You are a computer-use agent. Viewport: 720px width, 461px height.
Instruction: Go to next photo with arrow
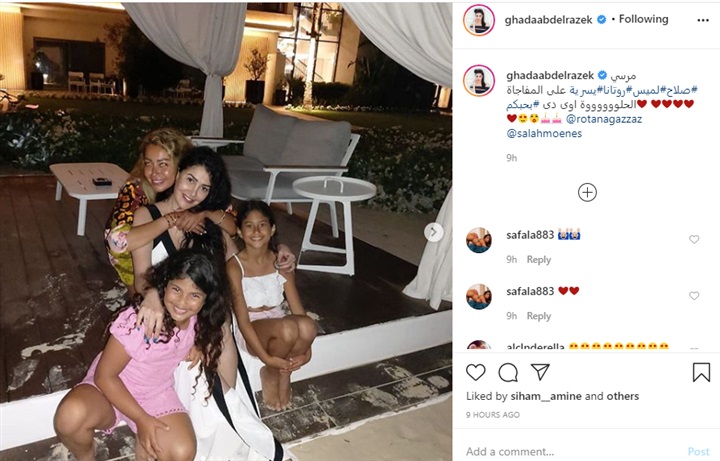433,232
